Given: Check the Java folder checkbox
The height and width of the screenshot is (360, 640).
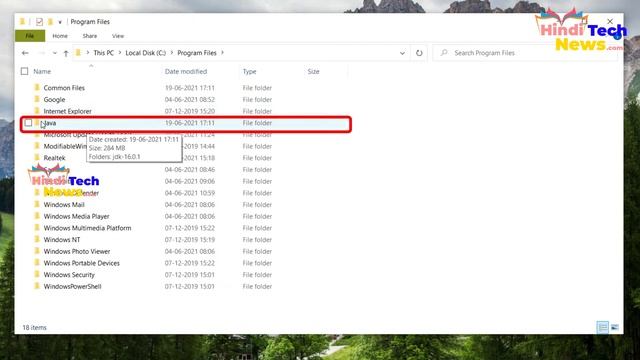Looking at the screenshot, I should [28, 122].
